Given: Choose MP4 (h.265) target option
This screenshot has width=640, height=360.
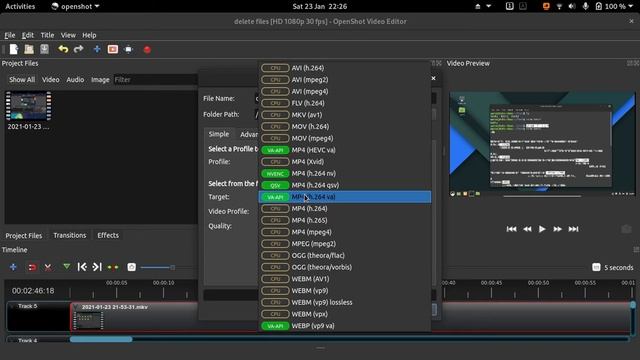Looking at the screenshot, I should (x=345, y=220).
